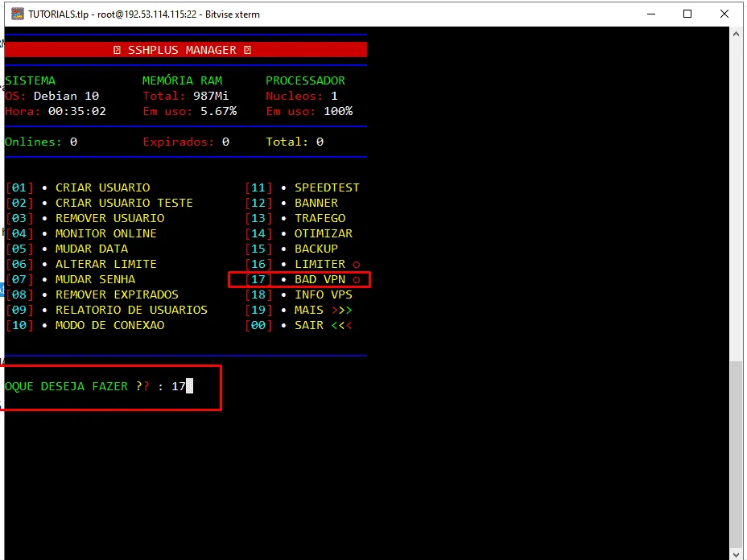Maximize the Bitvise xterm window
Screen dimensions: 747x560
(x=687, y=14)
